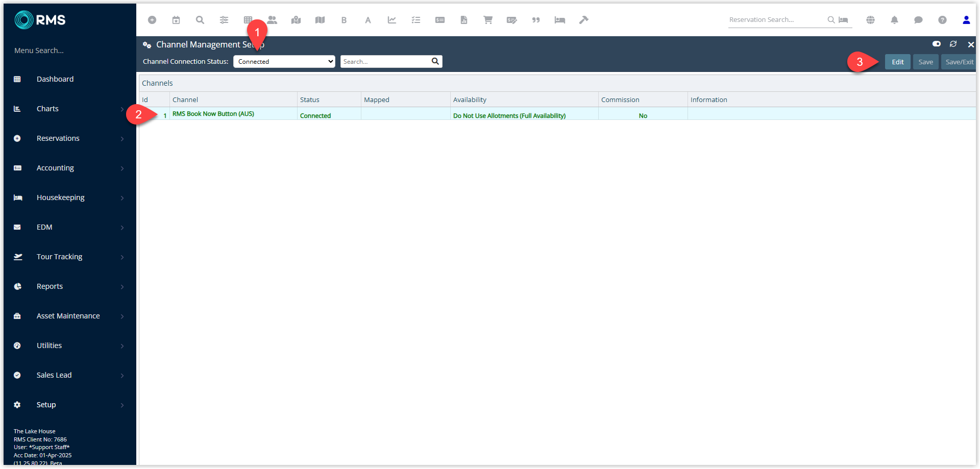980x469 pixels.
Task: Click the bed icon in main toolbar
Action: (560, 20)
